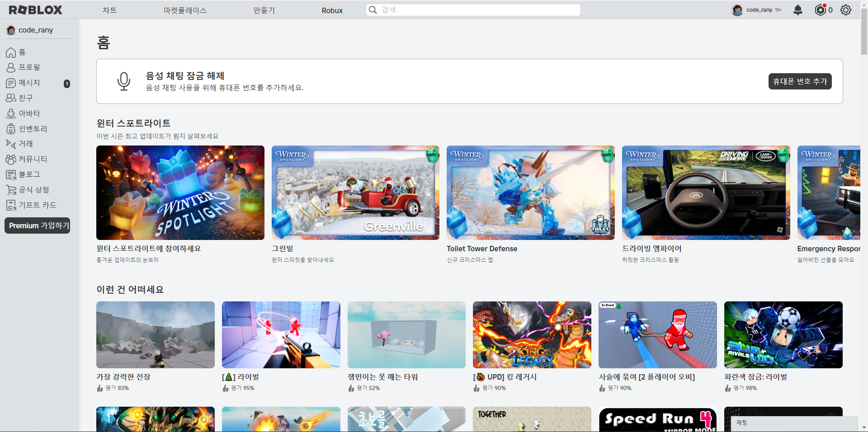
Task: Open the 가장 강력한 전장 thumbnail
Action: click(x=156, y=335)
